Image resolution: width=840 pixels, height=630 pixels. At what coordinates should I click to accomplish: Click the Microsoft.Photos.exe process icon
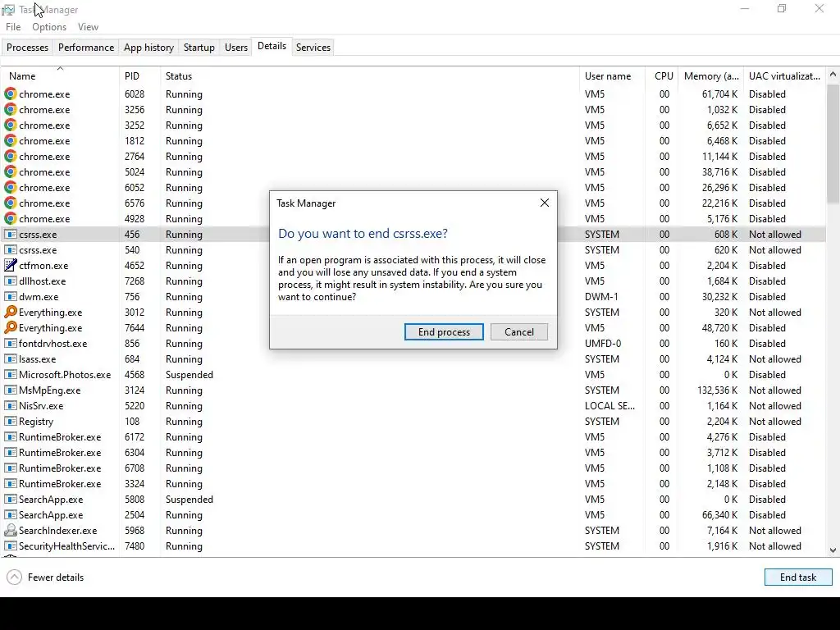pyautogui.click(x=10, y=374)
